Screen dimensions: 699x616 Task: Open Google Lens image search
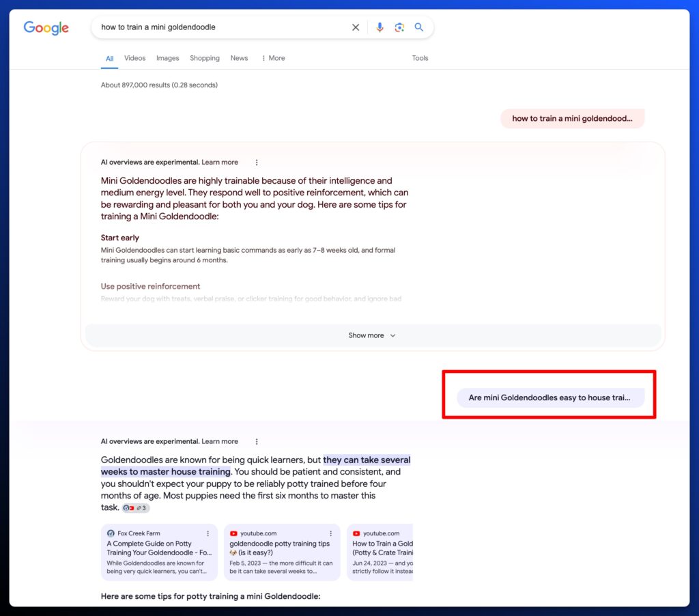[399, 27]
